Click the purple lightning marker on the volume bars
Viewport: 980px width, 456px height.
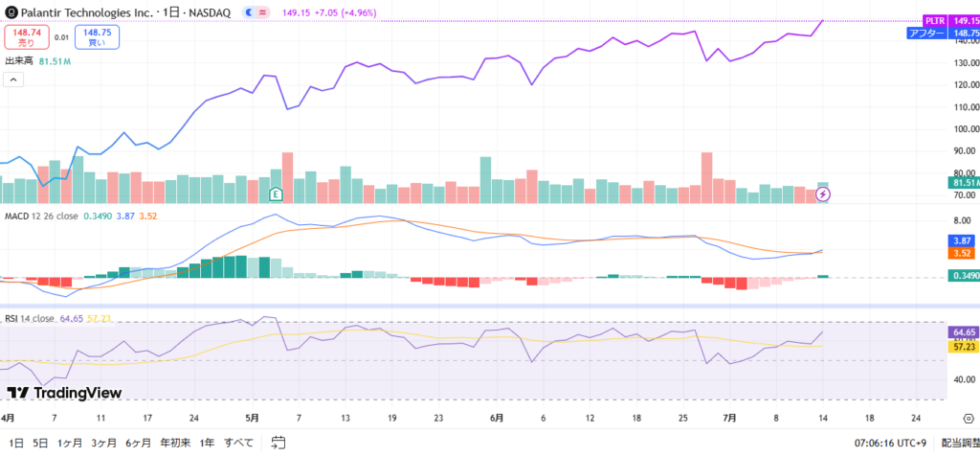pyautogui.click(x=824, y=194)
